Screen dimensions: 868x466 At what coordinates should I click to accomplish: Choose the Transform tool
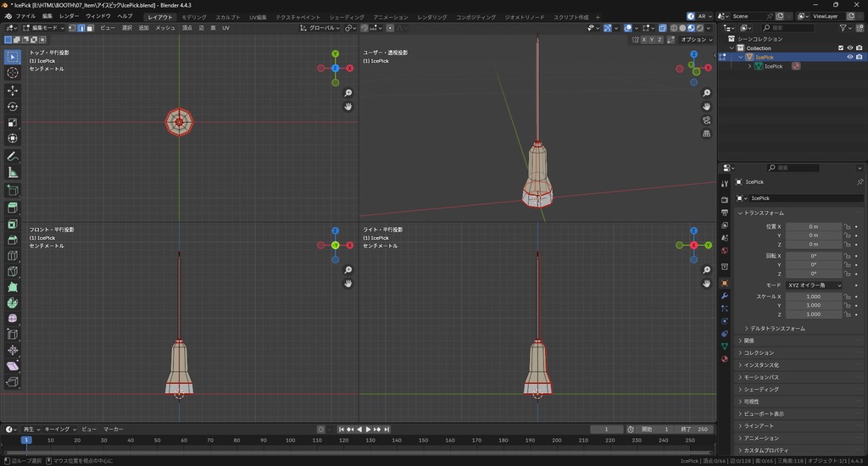point(12,138)
